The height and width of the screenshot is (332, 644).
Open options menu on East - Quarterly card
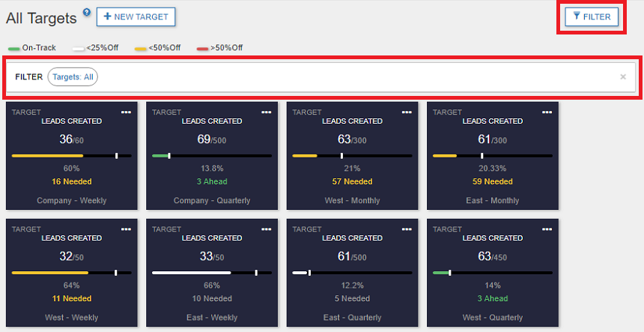coord(407,229)
